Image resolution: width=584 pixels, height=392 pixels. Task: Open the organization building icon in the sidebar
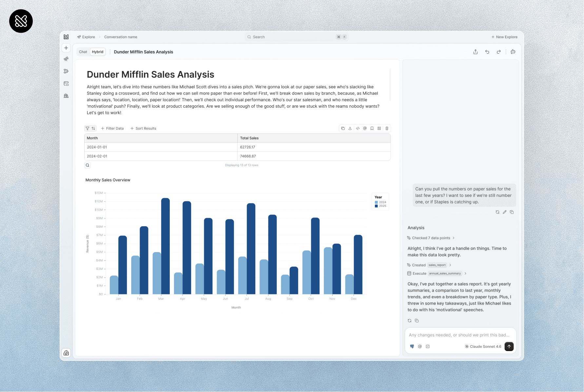(x=66, y=96)
